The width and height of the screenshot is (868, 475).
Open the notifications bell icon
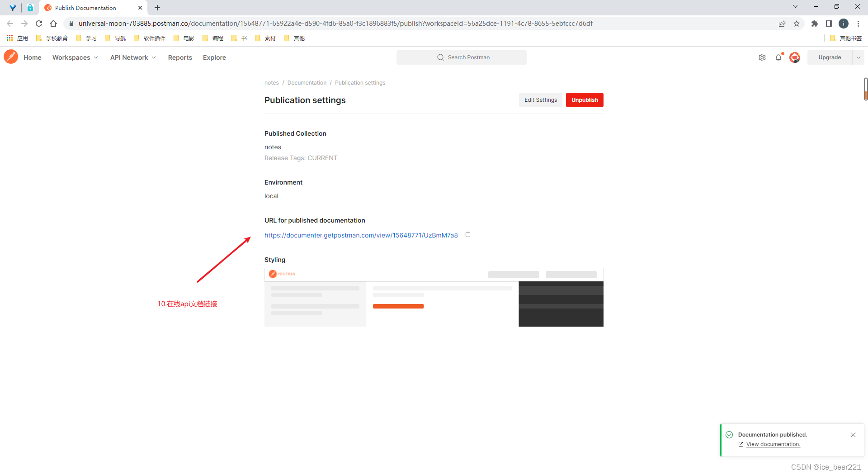778,57
